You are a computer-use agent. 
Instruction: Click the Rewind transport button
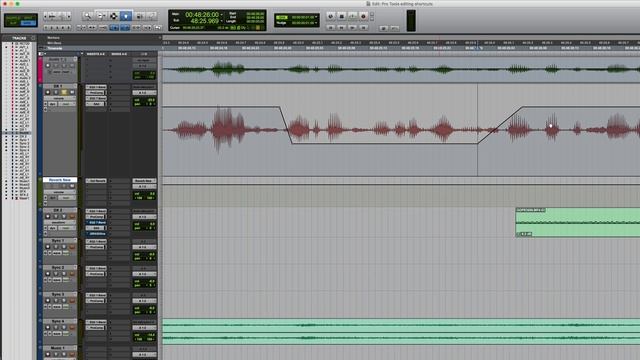(x=342, y=27)
